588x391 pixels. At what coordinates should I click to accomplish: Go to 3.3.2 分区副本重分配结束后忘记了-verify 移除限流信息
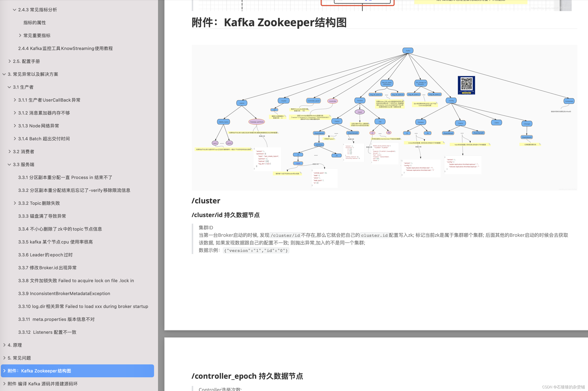[74, 190]
